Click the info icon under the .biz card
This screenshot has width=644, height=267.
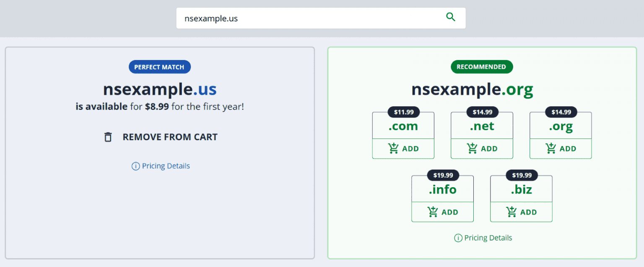click(457, 238)
